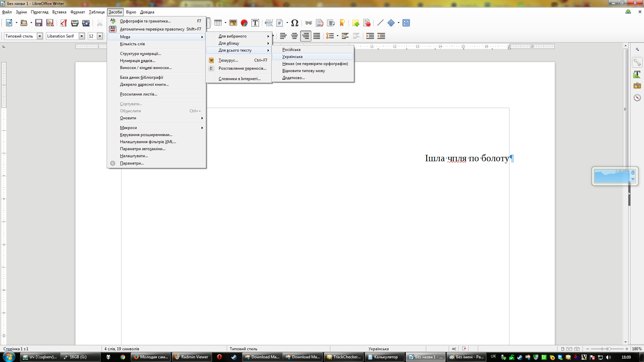644x362 pixels.
Task: Open the Liberation Serif font dropdown
Action: tap(82, 36)
